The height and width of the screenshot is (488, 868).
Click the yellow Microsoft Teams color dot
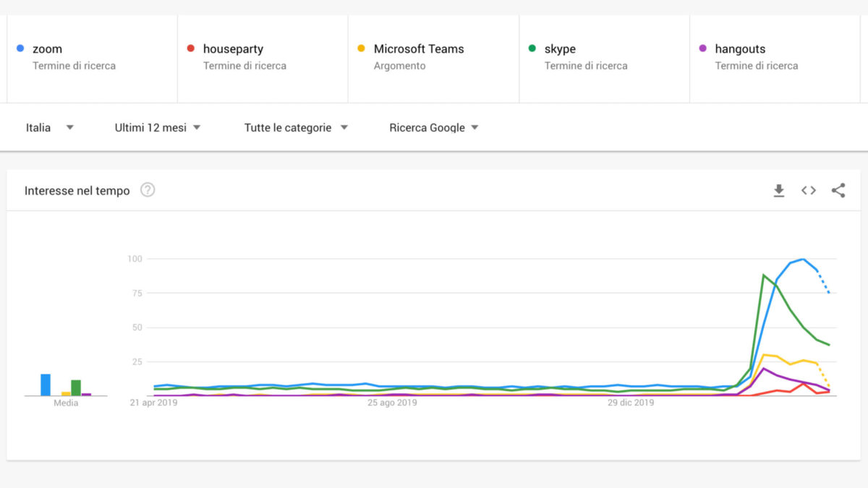click(362, 48)
